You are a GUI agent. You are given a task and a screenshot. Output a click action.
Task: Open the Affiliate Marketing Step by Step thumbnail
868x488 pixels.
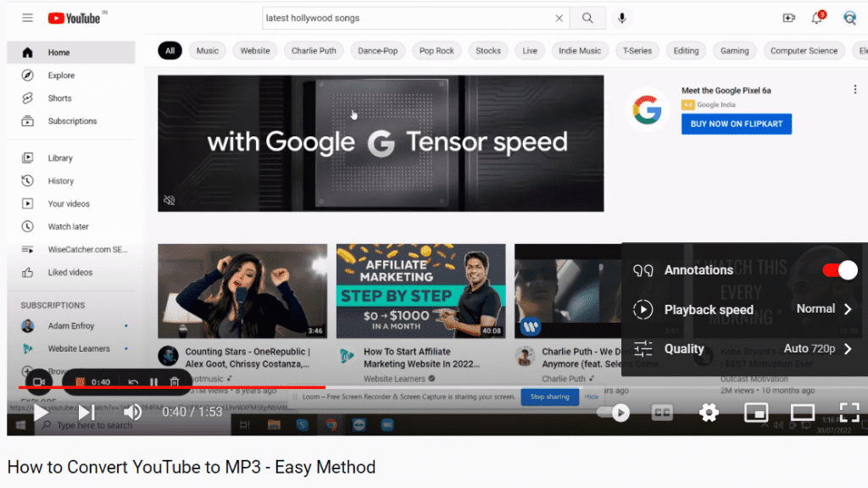click(420, 291)
